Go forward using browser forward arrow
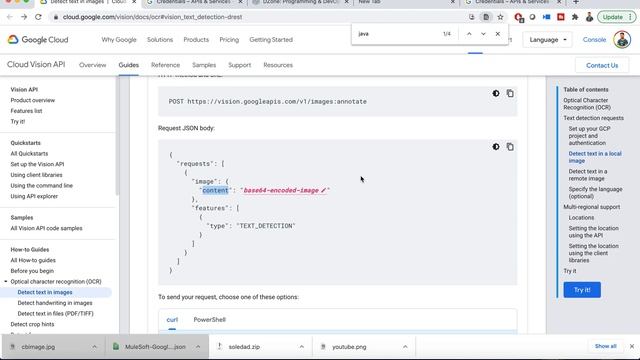 [24, 17]
